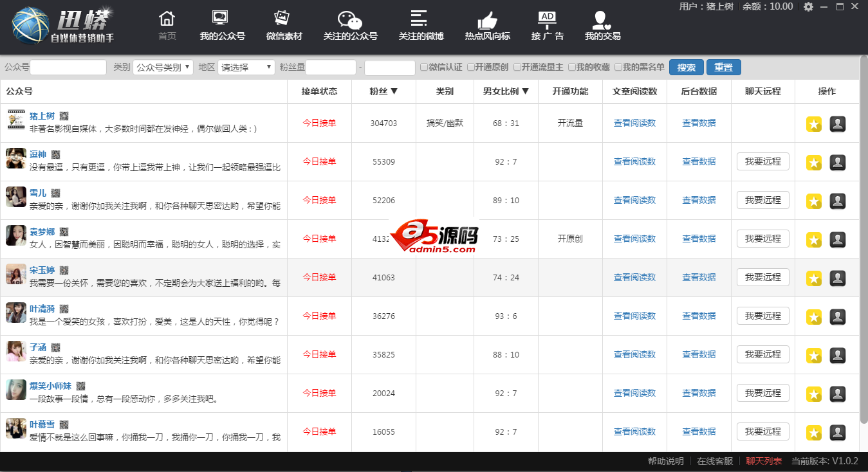The width and height of the screenshot is (868, 472).
Task: Tick the 开通原创 filter checkbox
Action: tap(471, 67)
